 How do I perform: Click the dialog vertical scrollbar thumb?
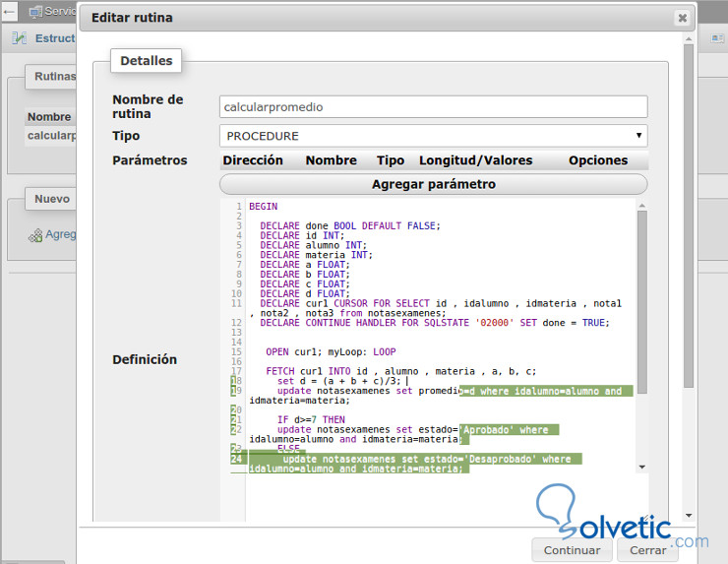[689, 216]
